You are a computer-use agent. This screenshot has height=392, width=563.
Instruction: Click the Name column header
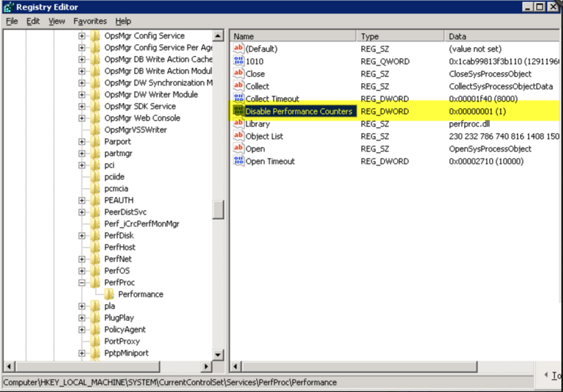click(x=293, y=36)
